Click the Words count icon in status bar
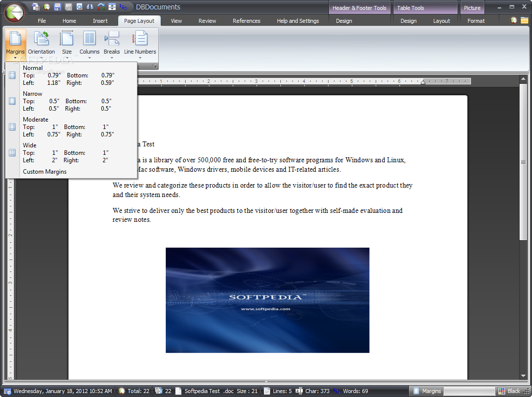532x397 pixels. [x=336, y=391]
